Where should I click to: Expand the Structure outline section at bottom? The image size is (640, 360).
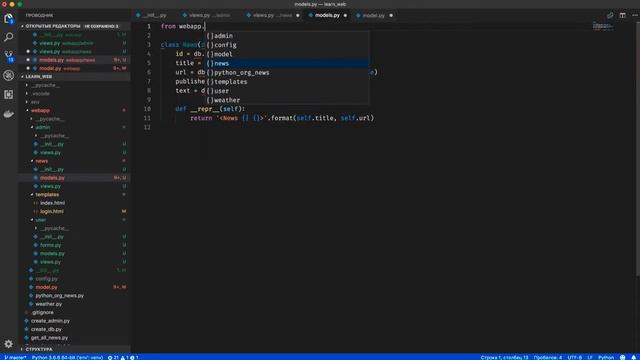[75, 349]
